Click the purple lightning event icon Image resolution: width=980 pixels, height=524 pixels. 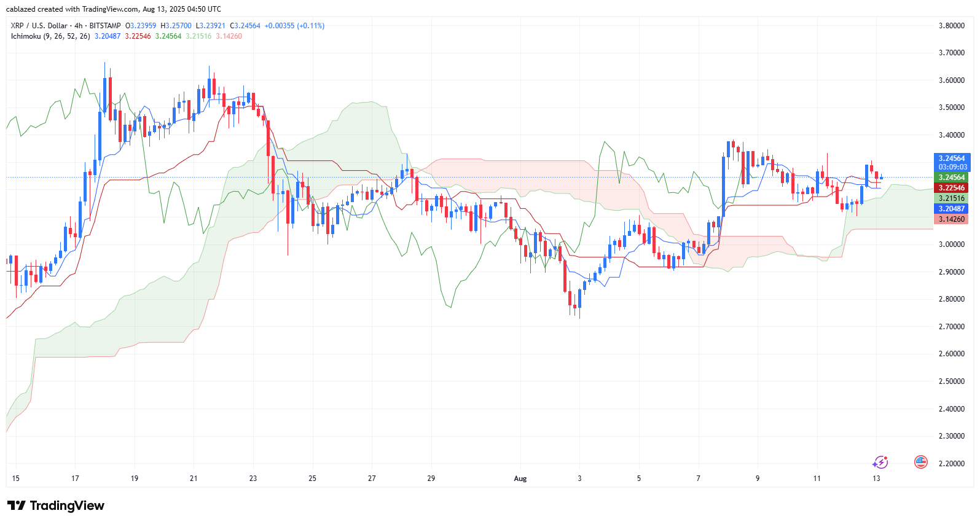[880, 462]
